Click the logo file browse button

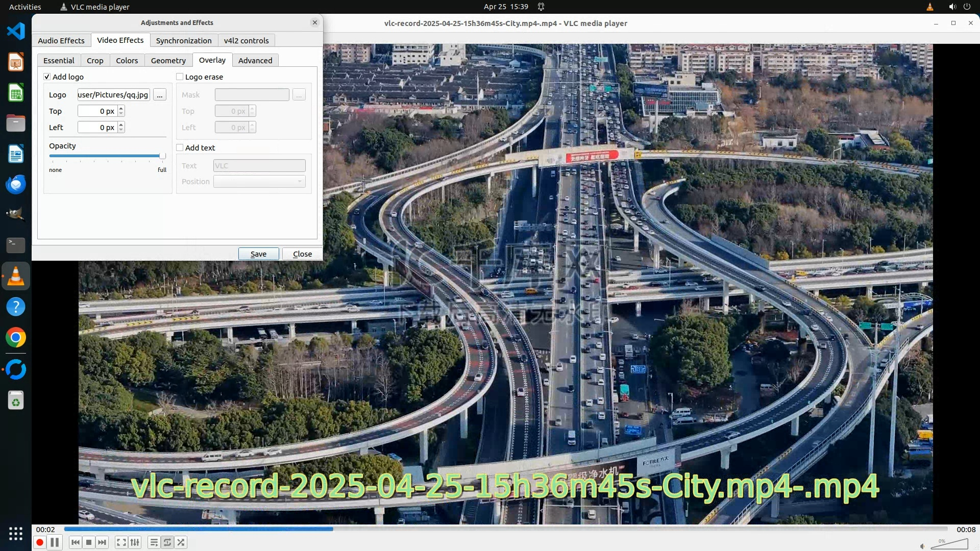[x=160, y=95]
